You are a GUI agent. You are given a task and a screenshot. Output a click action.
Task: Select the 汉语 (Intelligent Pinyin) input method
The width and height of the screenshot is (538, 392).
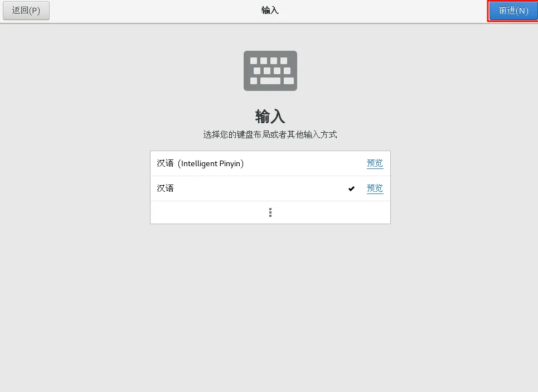click(270, 163)
